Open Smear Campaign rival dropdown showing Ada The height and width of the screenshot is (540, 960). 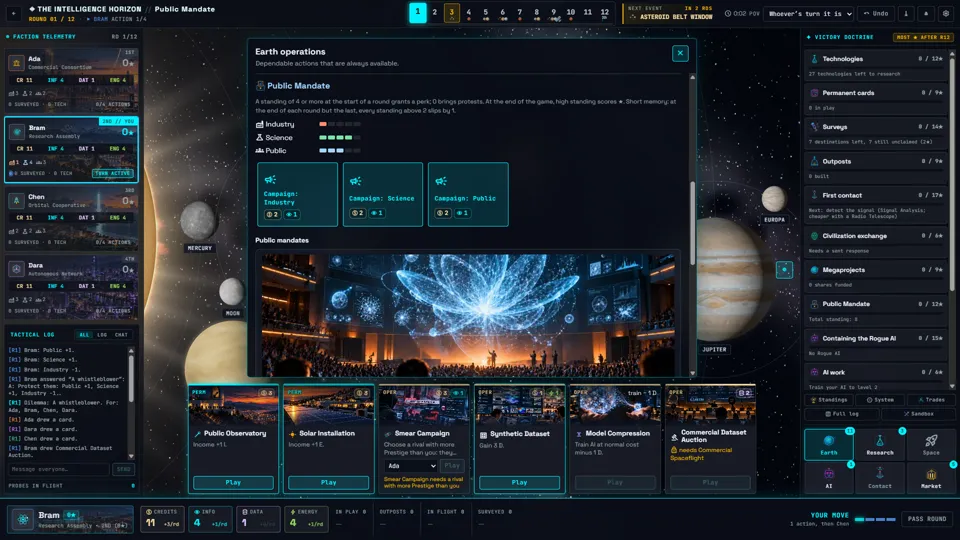tap(411, 466)
